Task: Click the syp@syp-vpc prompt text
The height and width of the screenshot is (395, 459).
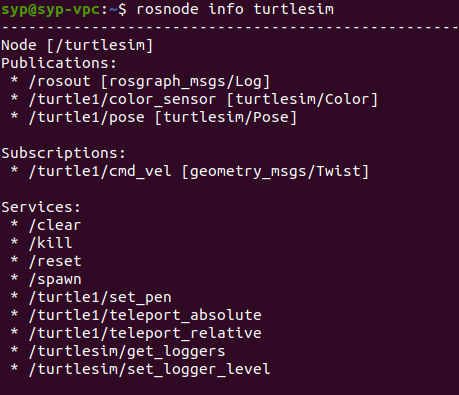Action: (x=50, y=9)
